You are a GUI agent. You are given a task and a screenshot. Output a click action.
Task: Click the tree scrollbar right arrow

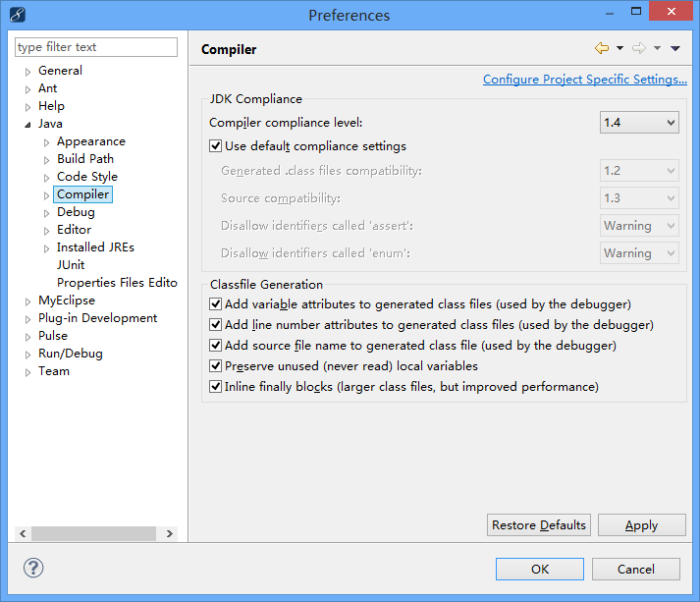coord(170,533)
